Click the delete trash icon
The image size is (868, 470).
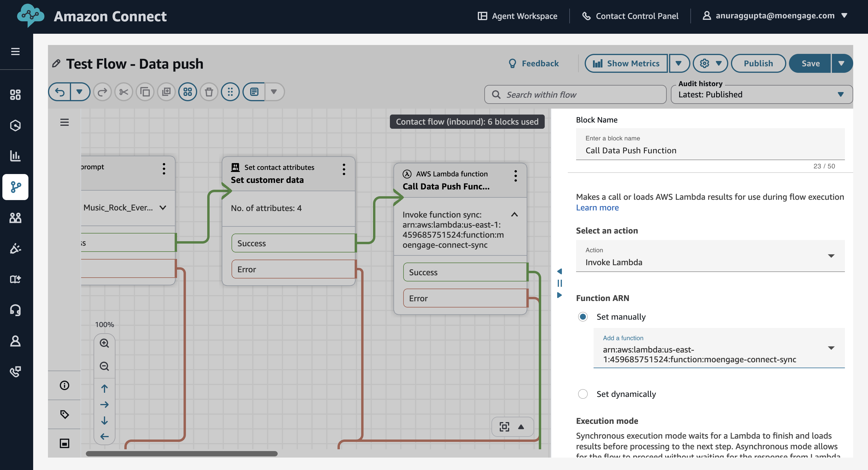[209, 92]
